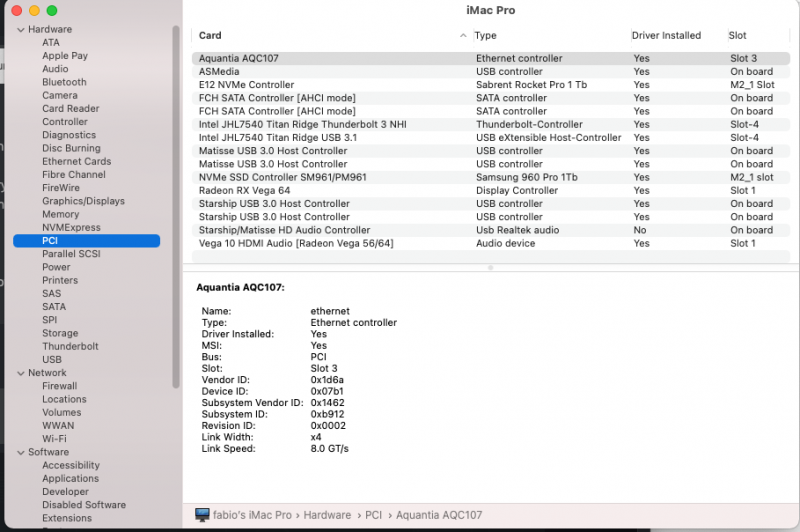Click the Sabrent Rocket Pro 1 Tb cell
This screenshot has width=800, height=532.
click(531, 85)
